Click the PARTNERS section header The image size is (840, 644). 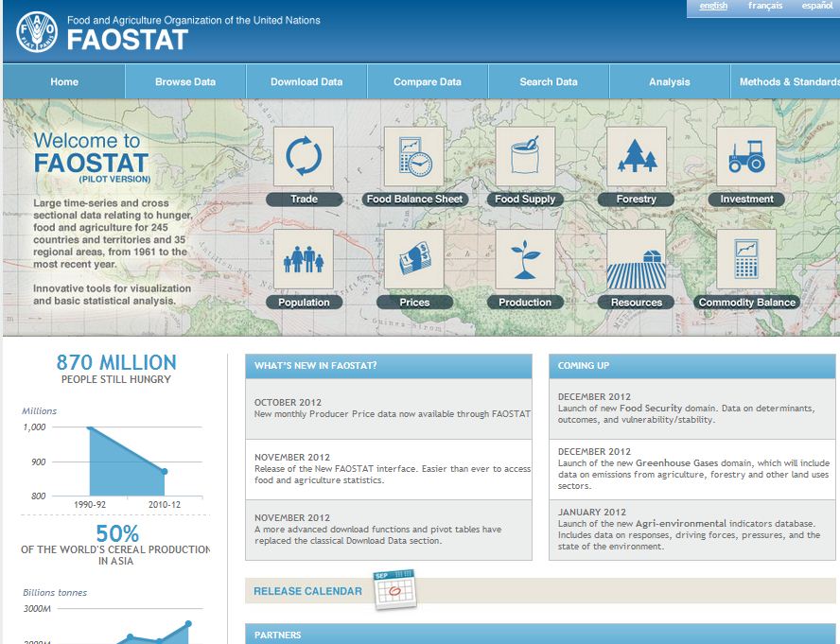click(279, 635)
